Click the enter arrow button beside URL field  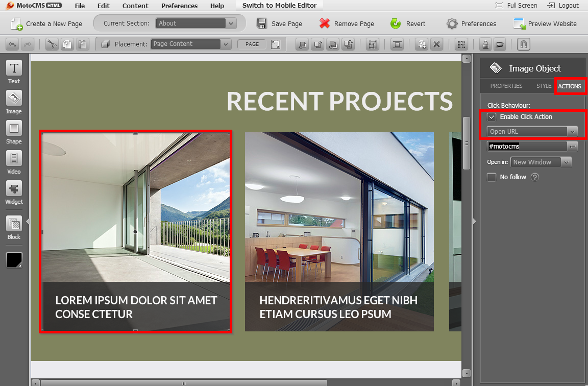573,147
